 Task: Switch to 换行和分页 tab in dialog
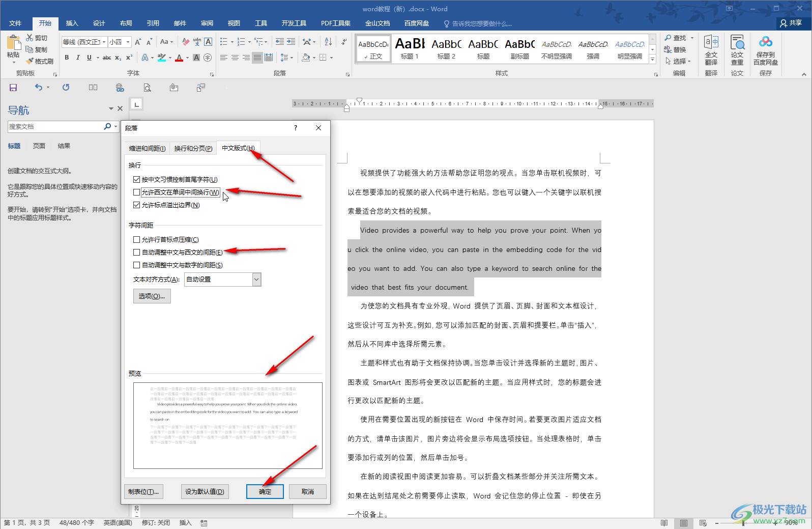(193, 148)
